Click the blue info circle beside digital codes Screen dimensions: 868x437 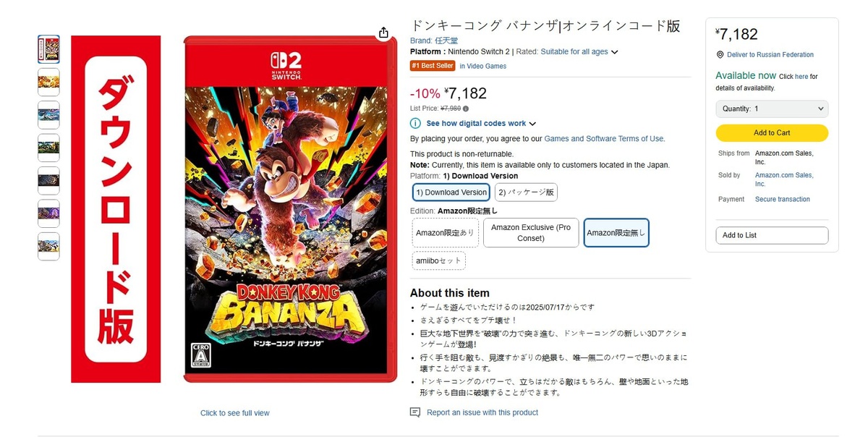415,124
